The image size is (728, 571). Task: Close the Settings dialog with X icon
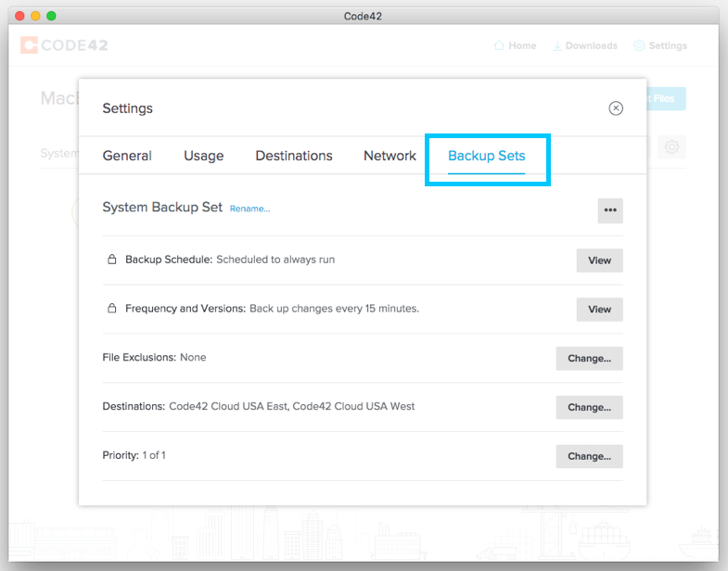(x=616, y=108)
